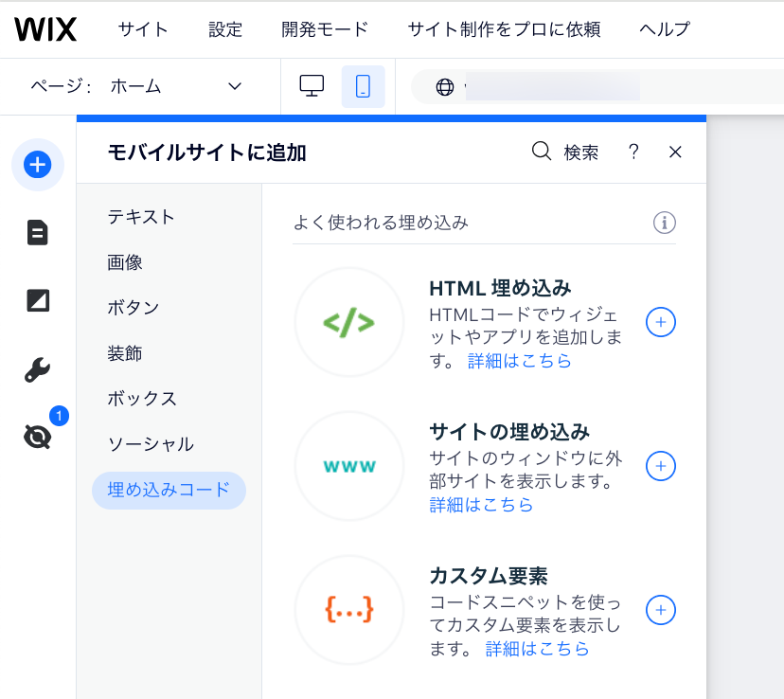This screenshot has height=699, width=784.
Task: Open the pages panel icon in sidebar
Action: point(37,232)
